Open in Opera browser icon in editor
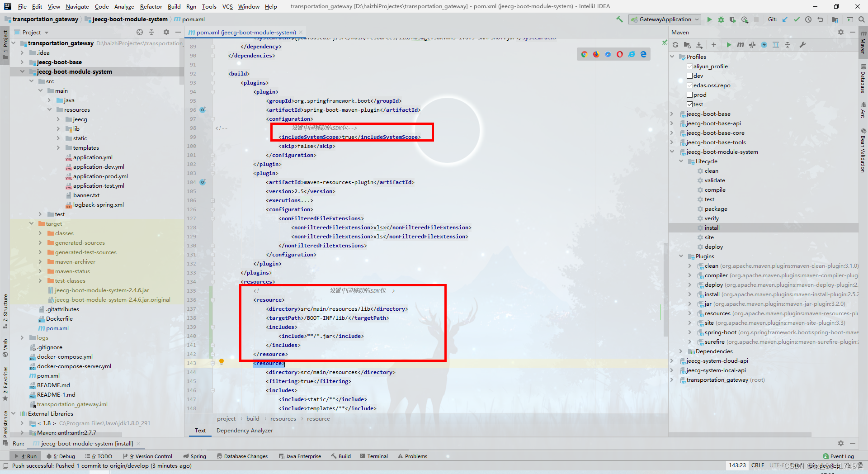Screen dimensions: 868x474 pyautogui.click(x=620, y=54)
